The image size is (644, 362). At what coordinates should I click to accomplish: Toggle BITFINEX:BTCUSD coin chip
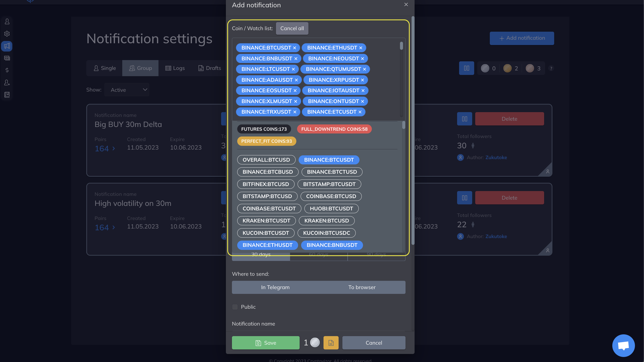tap(266, 184)
